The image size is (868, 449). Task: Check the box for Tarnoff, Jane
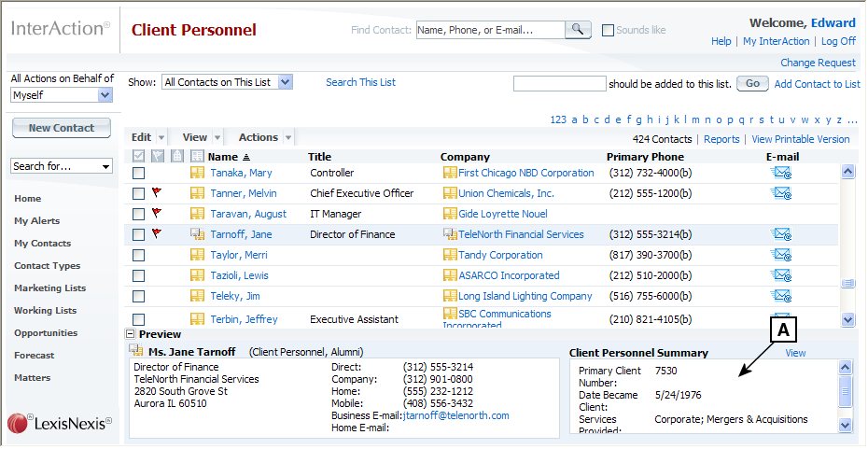138,234
